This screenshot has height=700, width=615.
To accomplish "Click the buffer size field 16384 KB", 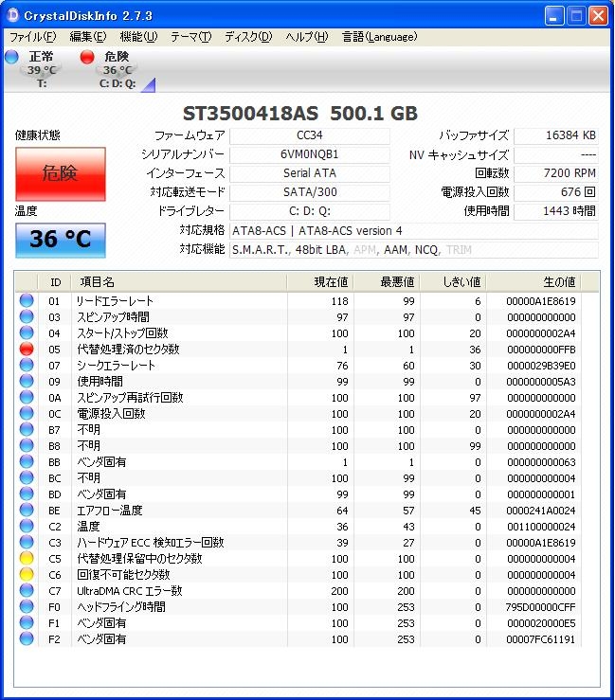I will [x=556, y=135].
